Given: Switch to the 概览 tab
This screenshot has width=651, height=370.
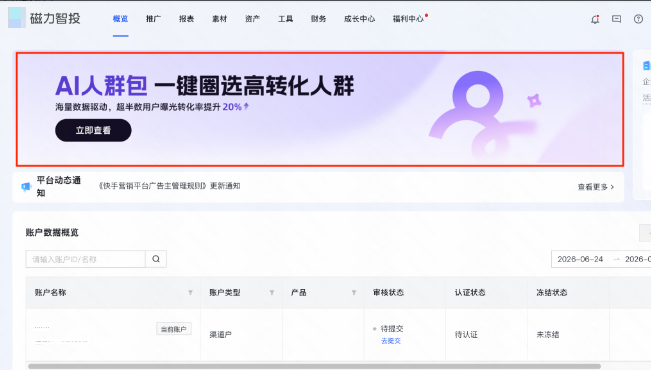Looking at the screenshot, I should tap(120, 19).
